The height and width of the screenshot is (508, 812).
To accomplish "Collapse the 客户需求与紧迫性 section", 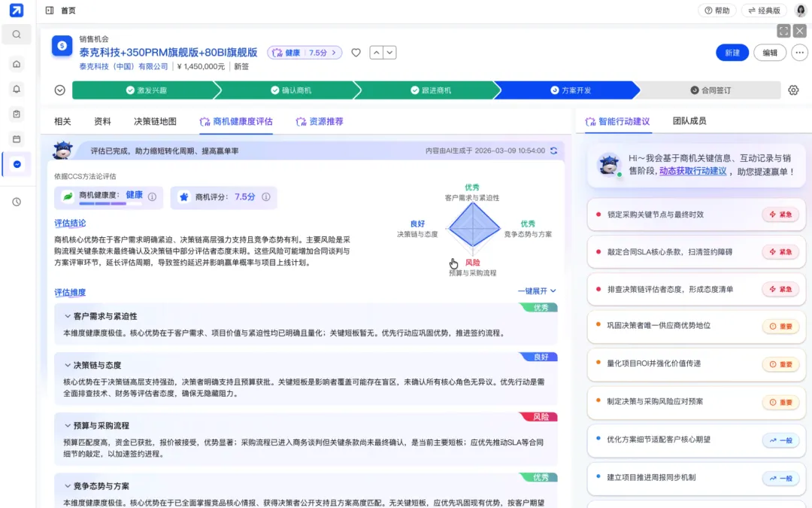I will (68, 317).
